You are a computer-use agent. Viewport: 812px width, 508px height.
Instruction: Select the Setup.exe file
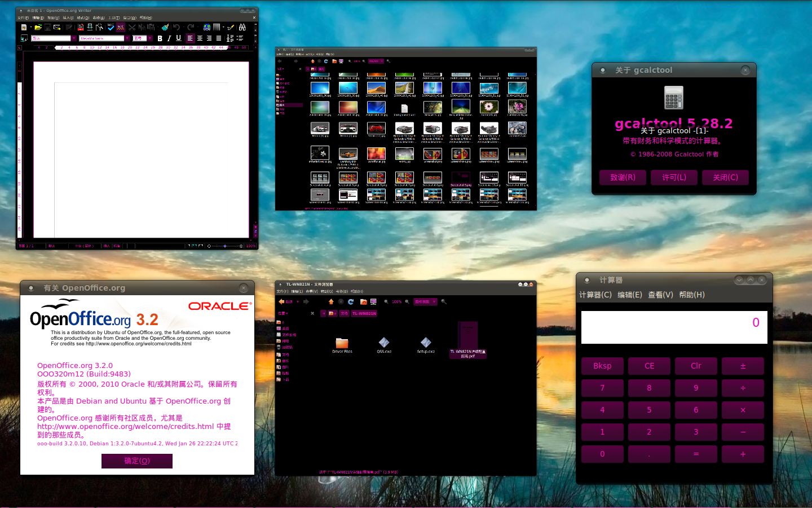[x=426, y=345]
